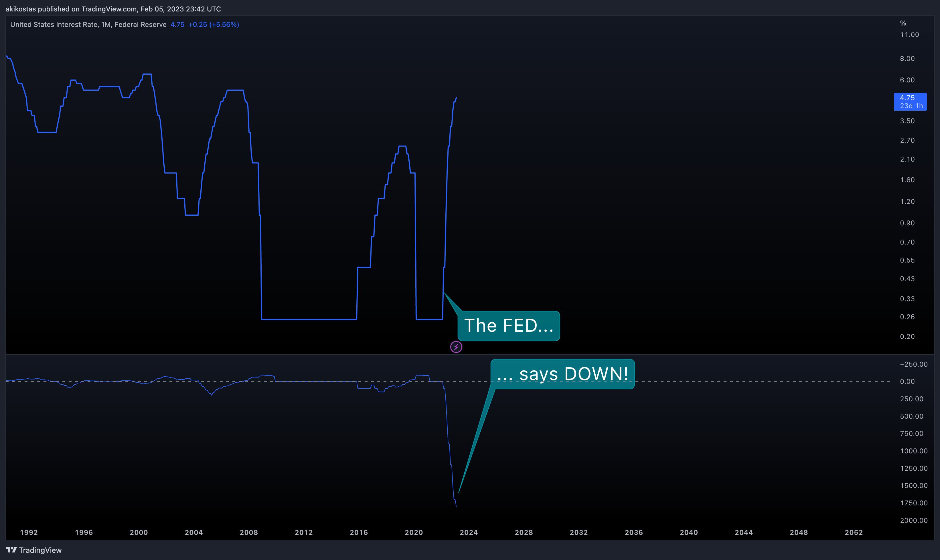Click the 8.00 label on price scale
Viewport: 940px width, 560px height.
(907, 59)
